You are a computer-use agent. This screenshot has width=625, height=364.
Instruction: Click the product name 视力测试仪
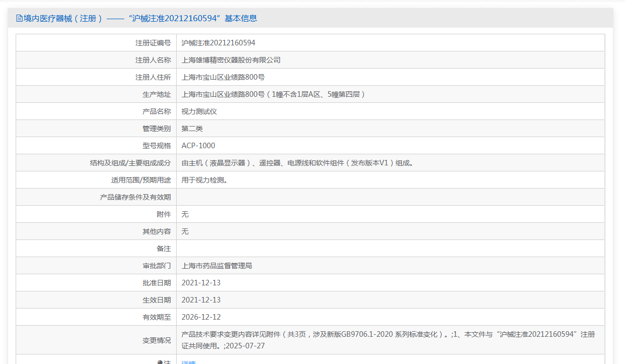tap(199, 111)
